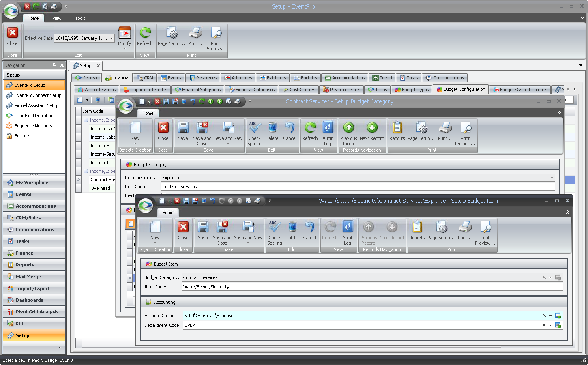
Task: Open lookup button beside Account Code field
Action: click(558, 316)
